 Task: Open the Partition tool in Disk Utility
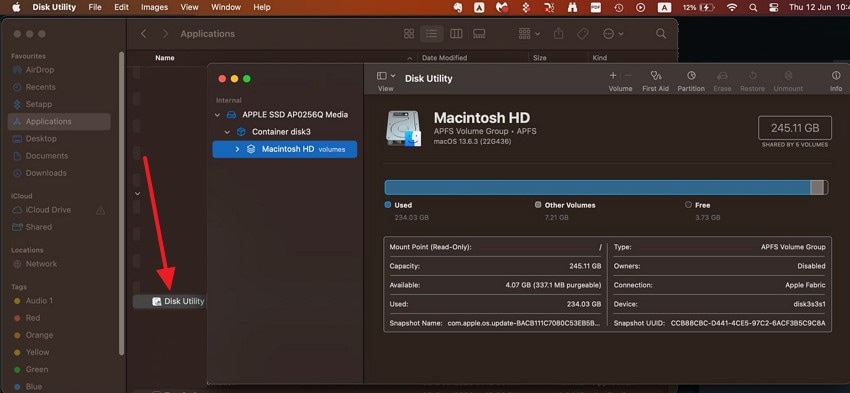(x=691, y=75)
